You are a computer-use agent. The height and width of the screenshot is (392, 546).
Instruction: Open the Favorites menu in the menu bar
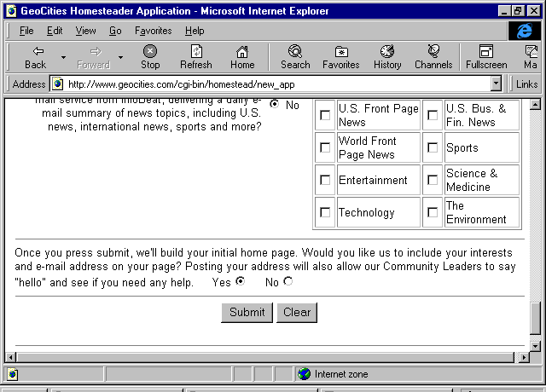pos(154,31)
